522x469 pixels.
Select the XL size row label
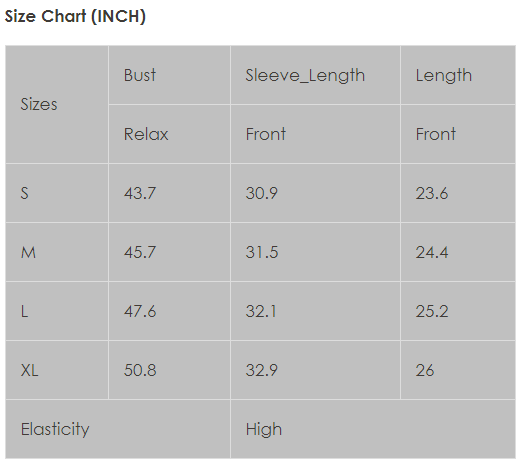29,370
